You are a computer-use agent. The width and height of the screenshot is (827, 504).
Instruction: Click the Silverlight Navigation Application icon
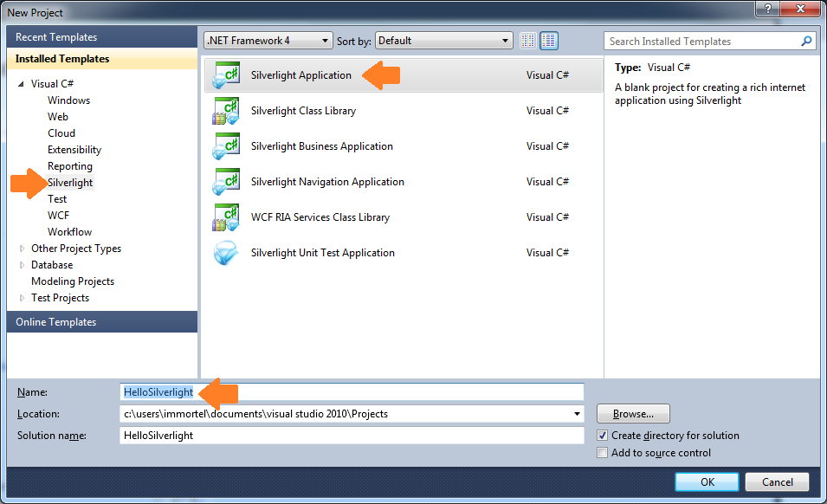click(x=226, y=181)
